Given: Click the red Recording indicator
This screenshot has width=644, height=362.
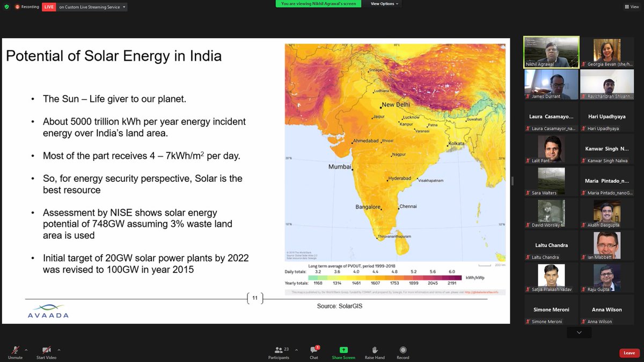Looking at the screenshot, I should (26, 7).
